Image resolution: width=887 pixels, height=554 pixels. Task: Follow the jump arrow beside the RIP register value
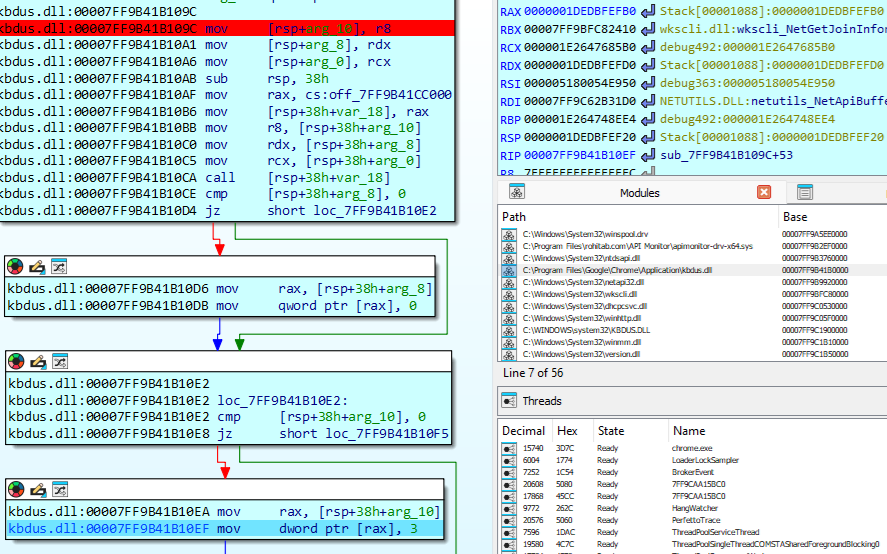pos(648,154)
